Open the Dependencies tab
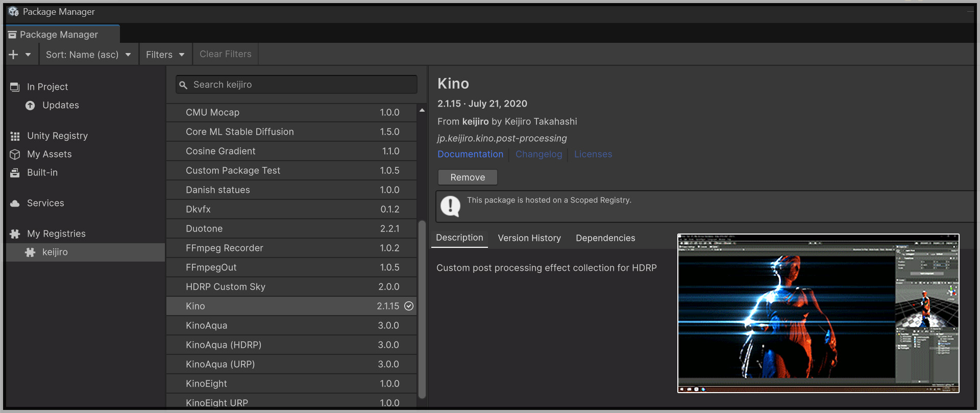 605,238
